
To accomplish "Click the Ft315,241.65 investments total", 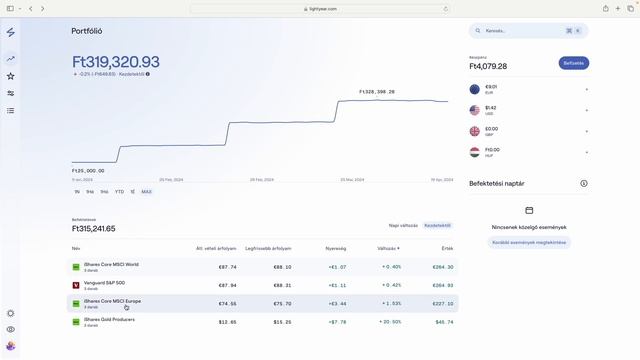I will tap(93, 229).
